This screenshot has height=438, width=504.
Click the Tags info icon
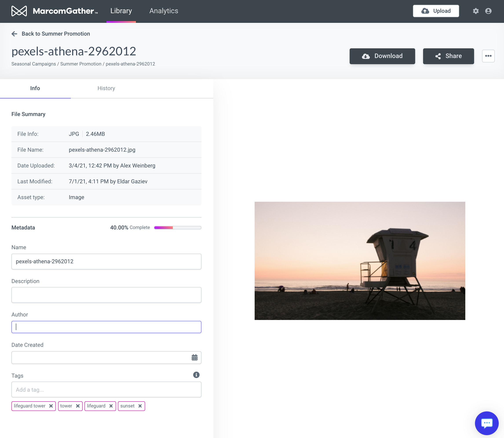pyautogui.click(x=196, y=375)
